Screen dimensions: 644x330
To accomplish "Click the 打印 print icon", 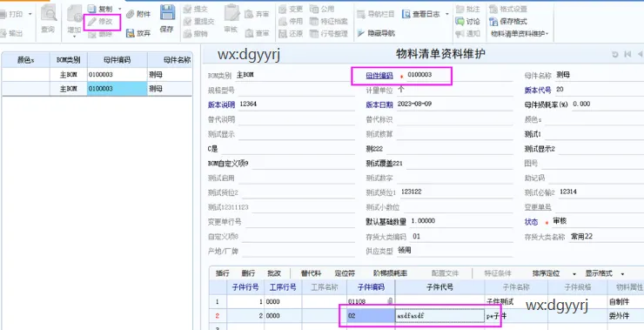I will [3, 15].
